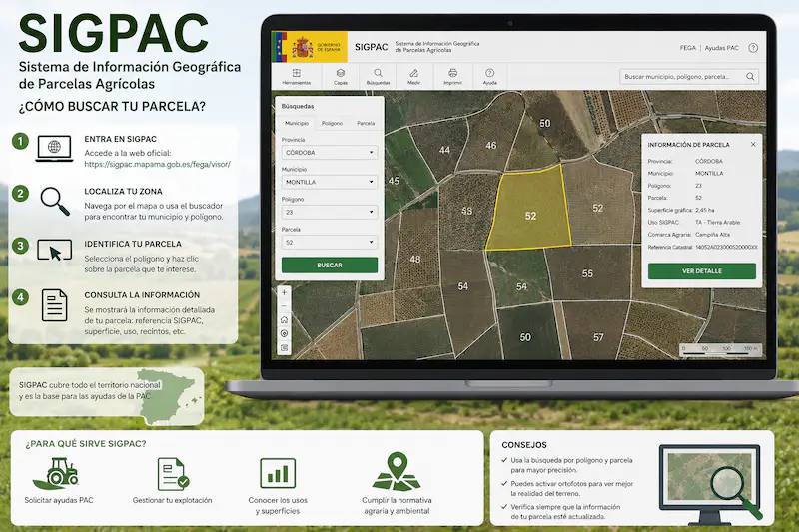Screen dimensions: 799x532
Task: Open the Herramientas tools icon
Action: coord(296,77)
